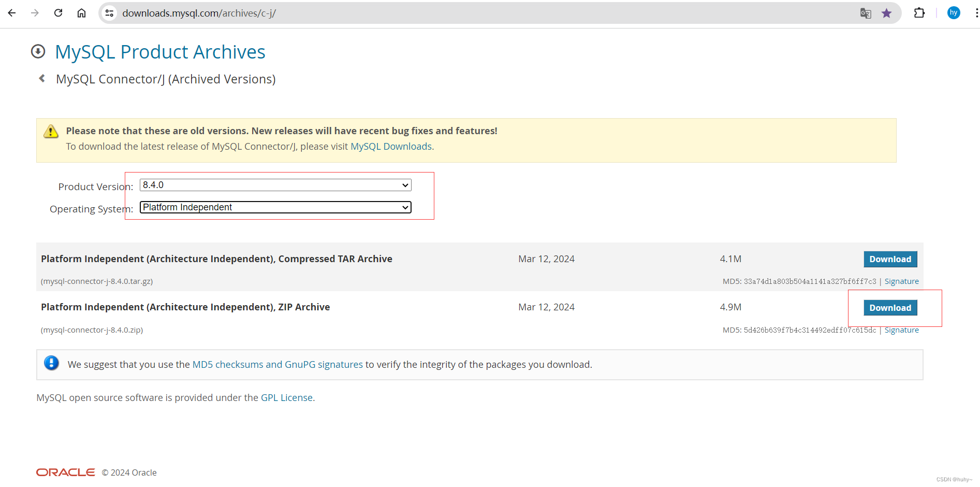
Task: Toggle the bookmark star icon
Action: pyautogui.click(x=887, y=13)
